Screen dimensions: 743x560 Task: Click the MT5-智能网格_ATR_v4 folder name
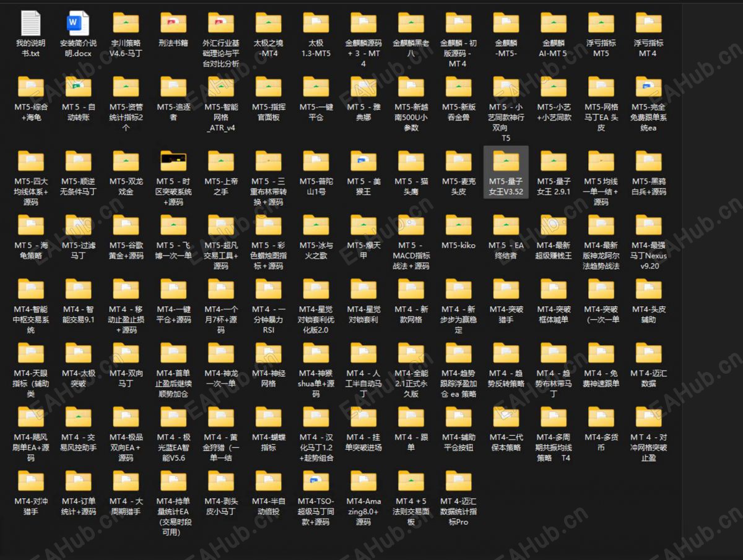tap(221, 117)
